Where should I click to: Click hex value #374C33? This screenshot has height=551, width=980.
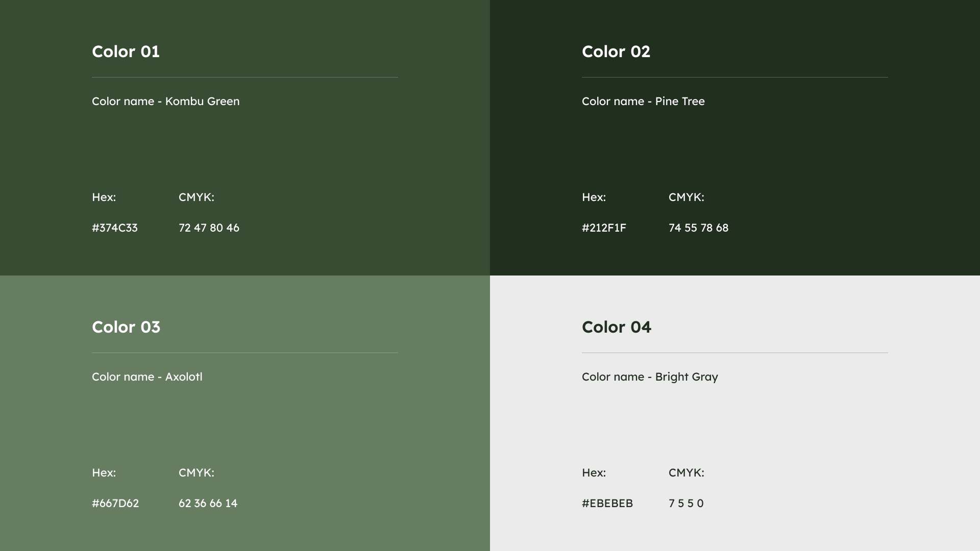click(115, 228)
